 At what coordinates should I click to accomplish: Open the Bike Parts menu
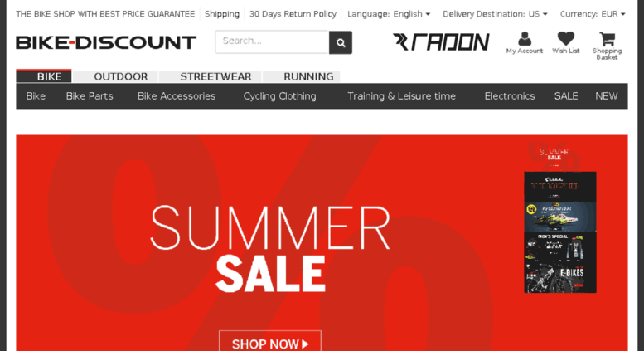point(90,96)
